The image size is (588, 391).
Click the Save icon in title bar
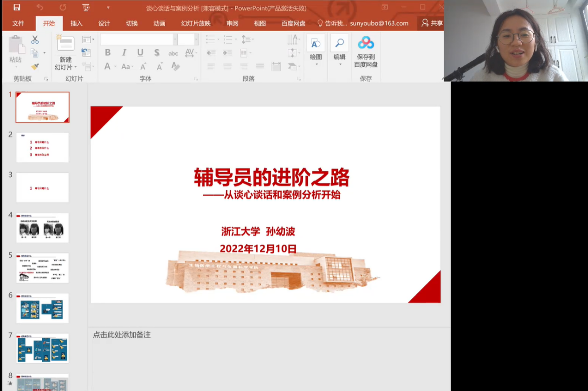pos(17,7)
